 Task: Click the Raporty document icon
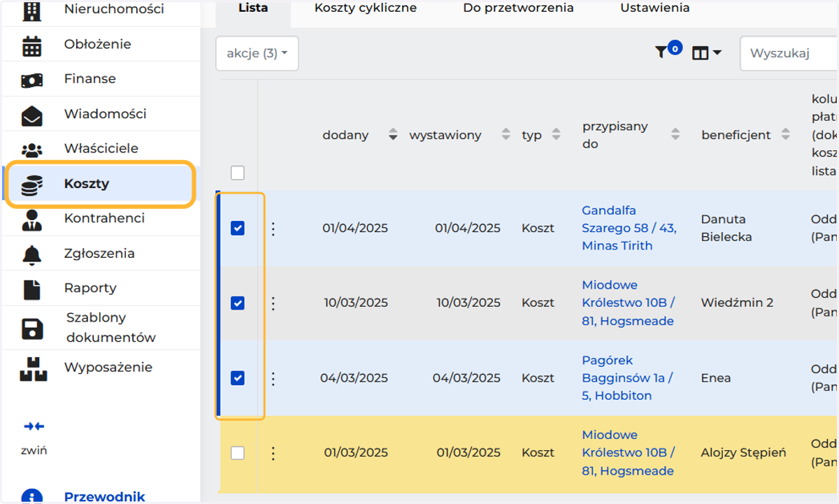(x=32, y=289)
